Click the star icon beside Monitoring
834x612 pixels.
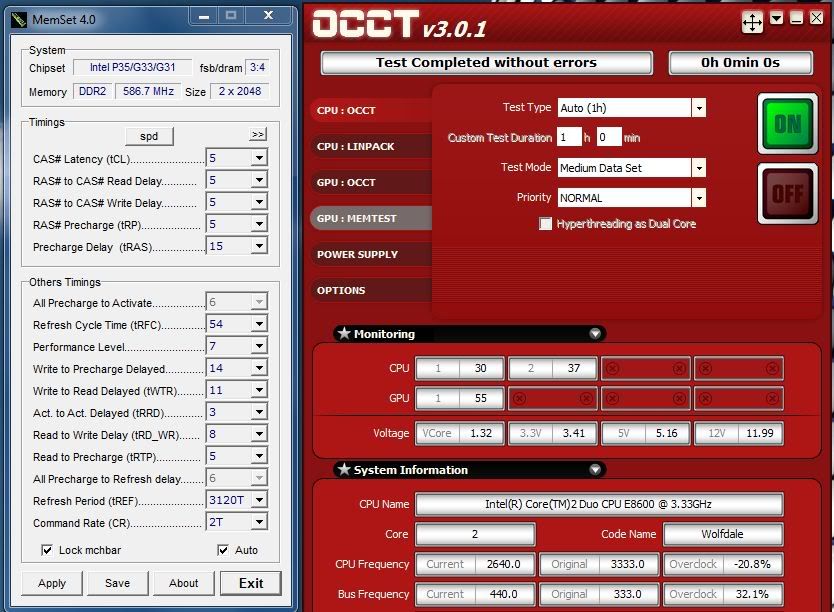pos(344,333)
